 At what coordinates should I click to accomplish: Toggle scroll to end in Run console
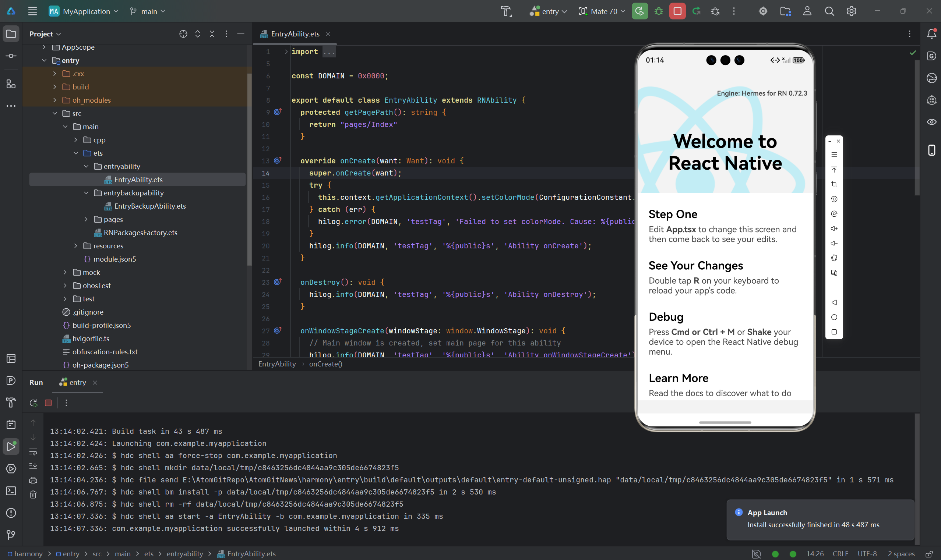pos(33,466)
